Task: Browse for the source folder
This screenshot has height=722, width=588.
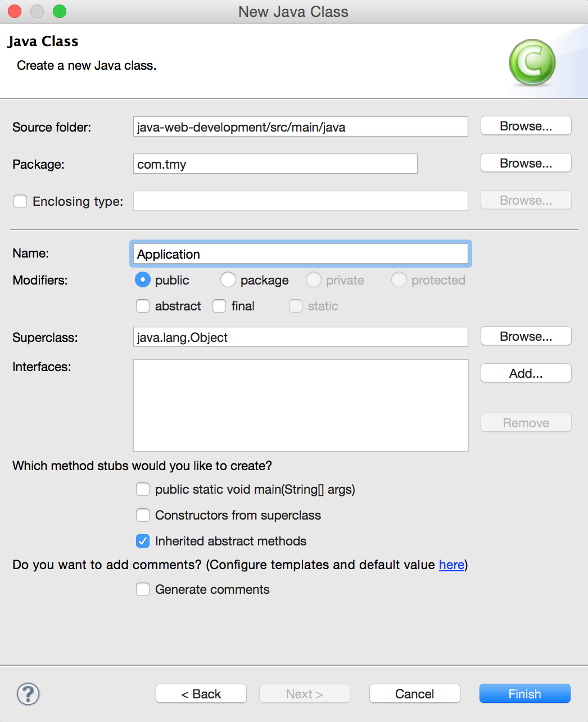Action: click(526, 126)
